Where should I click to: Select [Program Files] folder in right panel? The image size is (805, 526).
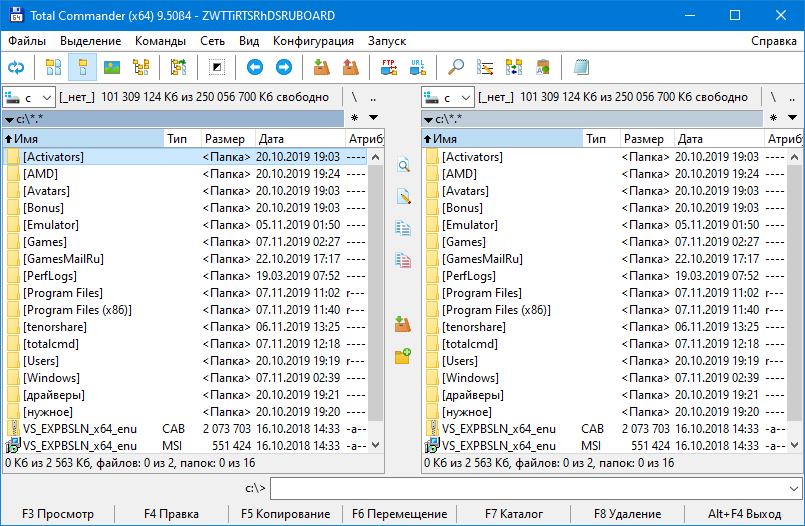click(606, 293)
